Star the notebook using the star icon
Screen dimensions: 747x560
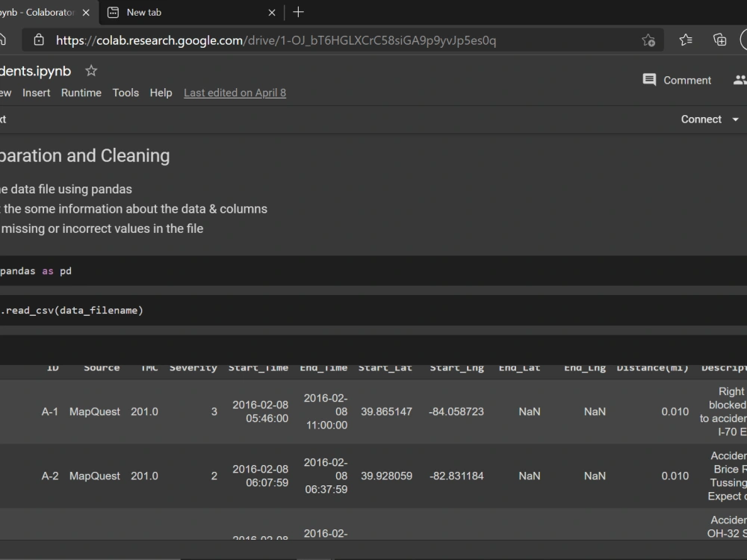[x=90, y=71]
